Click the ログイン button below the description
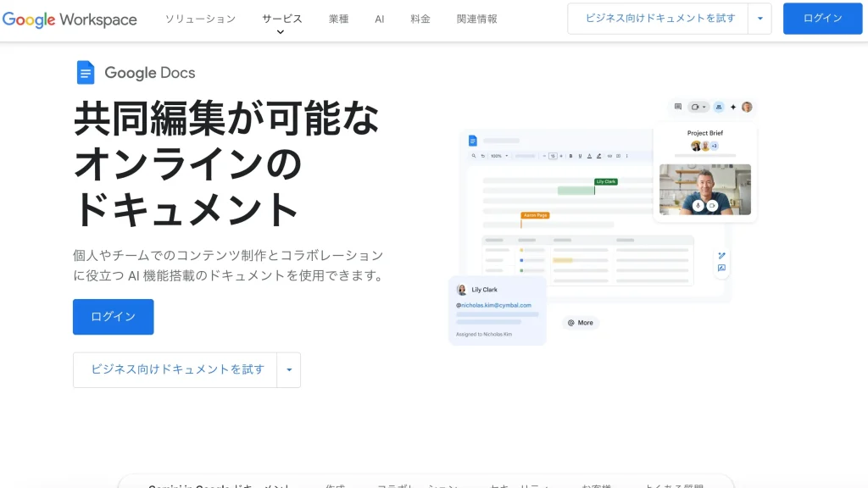Screen dimensions: 868x488 point(113,317)
